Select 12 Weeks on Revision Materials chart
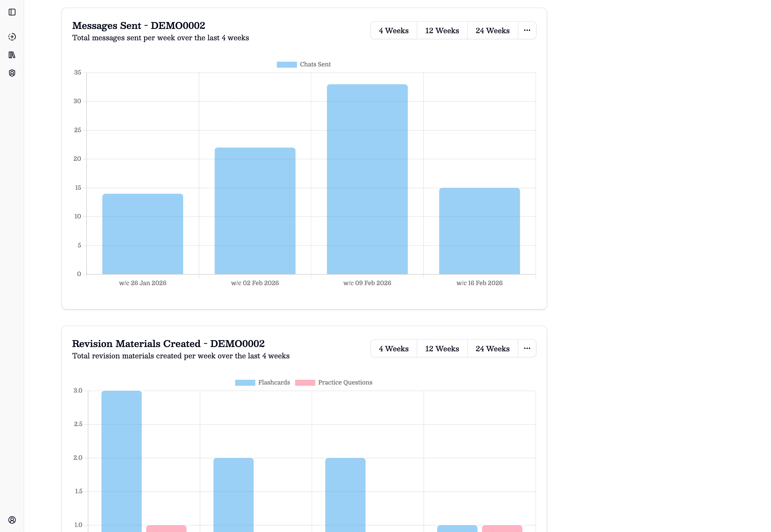 pos(442,349)
